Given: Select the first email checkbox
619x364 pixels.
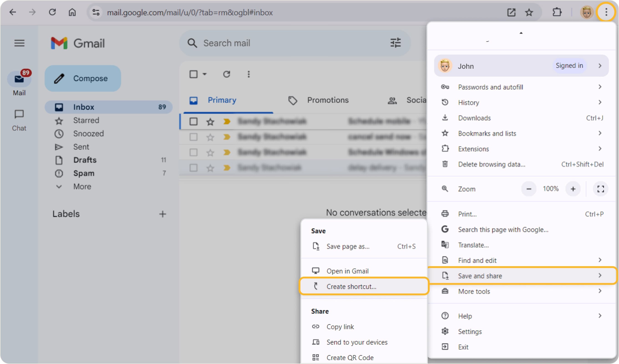Looking at the screenshot, I should pos(194,121).
